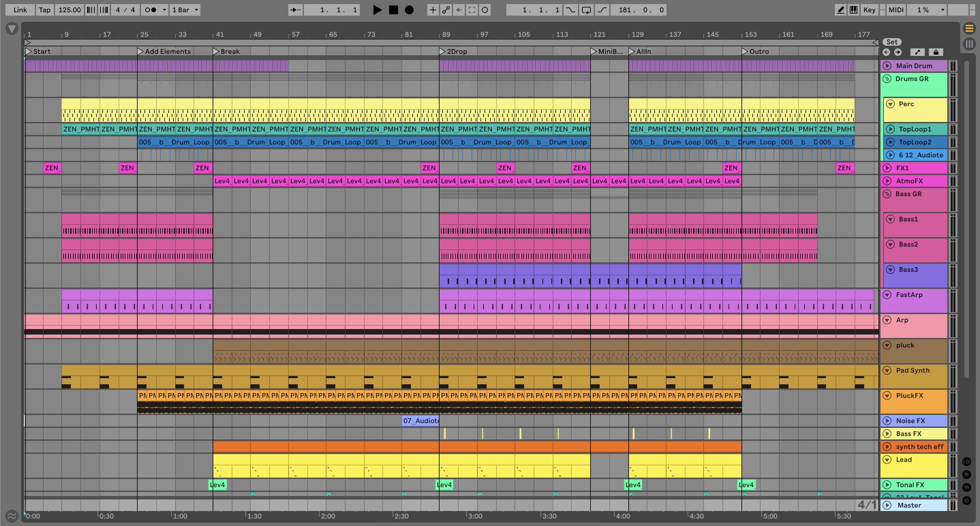Open the 1 Bar quantization dropdown
Image resolution: width=980 pixels, height=526 pixels.
(x=185, y=10)
